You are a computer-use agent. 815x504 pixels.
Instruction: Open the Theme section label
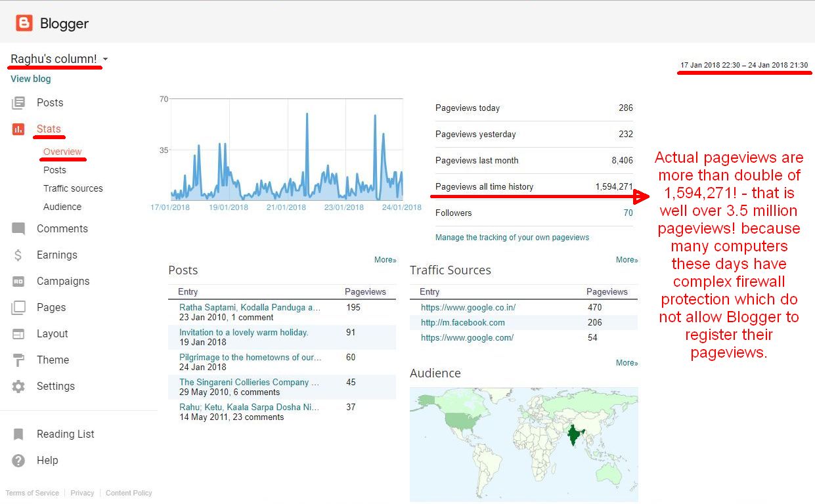(53, 360)
